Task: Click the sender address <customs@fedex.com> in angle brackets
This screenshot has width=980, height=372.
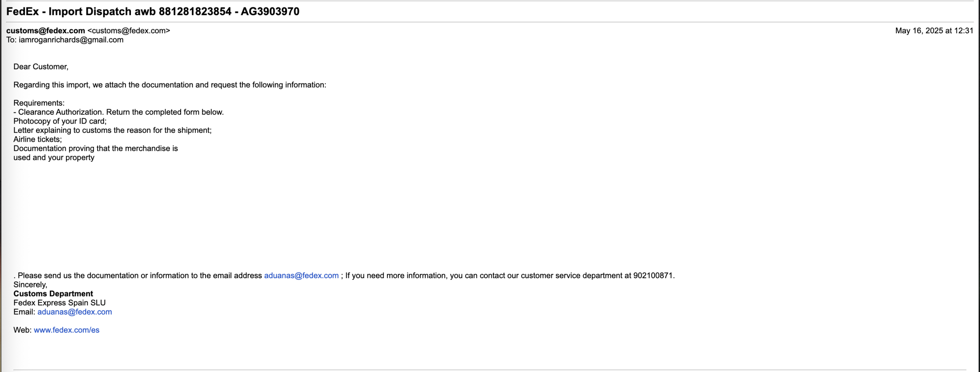Action: tap(129, 31)
